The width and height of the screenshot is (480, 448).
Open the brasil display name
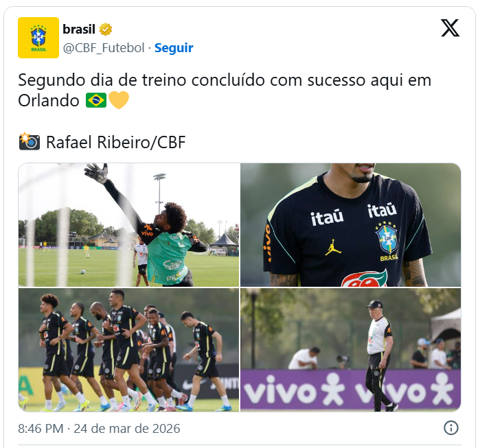pos(79,30)
